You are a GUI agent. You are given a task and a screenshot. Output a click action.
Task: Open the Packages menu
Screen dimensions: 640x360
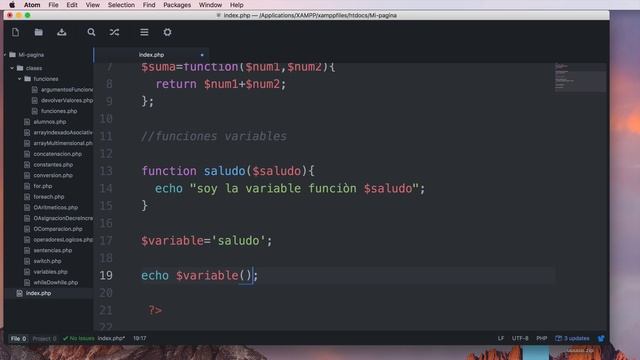pos(177,5)
